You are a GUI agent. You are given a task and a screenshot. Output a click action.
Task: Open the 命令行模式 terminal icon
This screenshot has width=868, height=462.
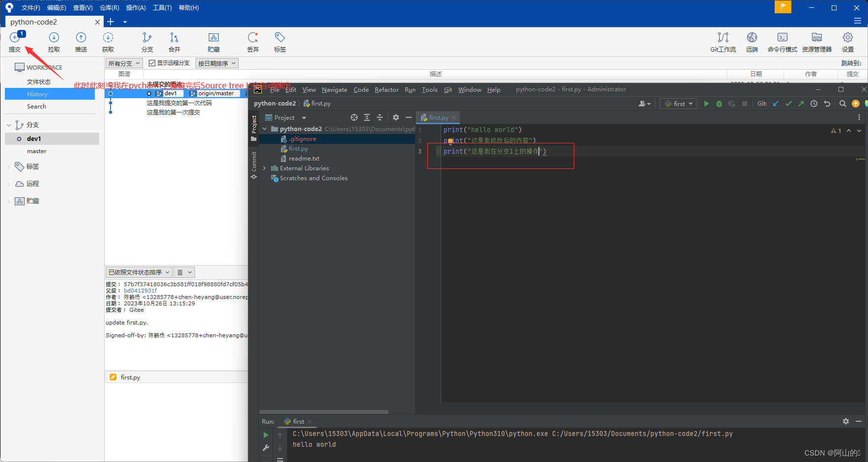click(782, 42)
